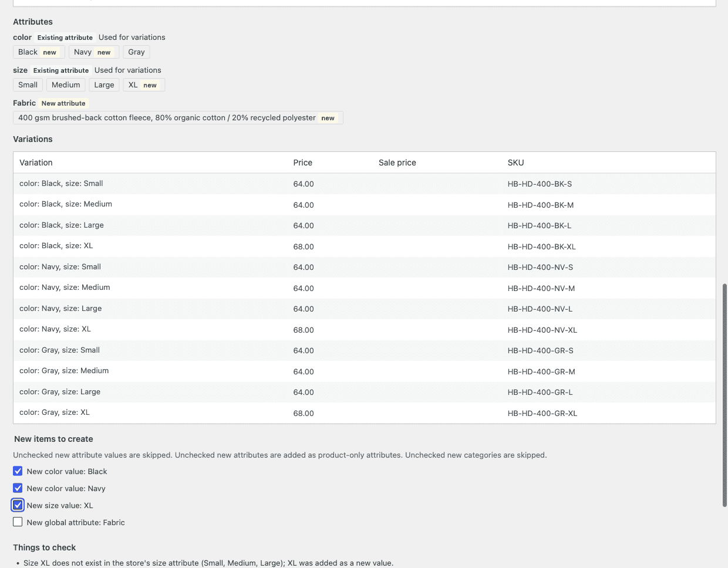Click the XL size value chip

144,85
